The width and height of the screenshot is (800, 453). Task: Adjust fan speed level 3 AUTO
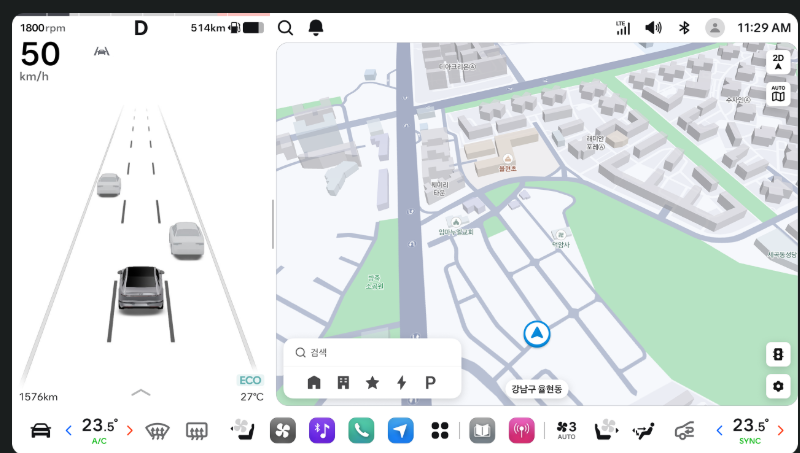[566, 430]
